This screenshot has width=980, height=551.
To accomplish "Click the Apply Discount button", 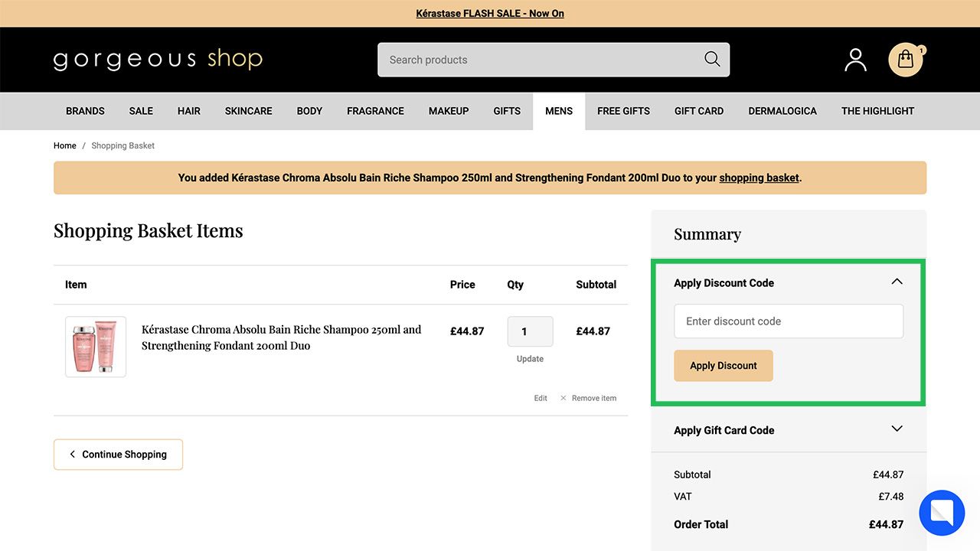I will [724, 366].
